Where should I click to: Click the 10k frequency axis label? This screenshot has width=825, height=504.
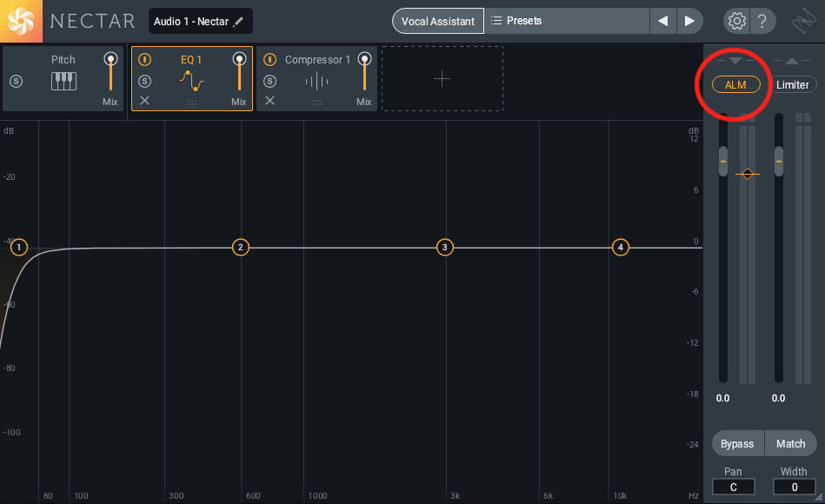point(620,495)
